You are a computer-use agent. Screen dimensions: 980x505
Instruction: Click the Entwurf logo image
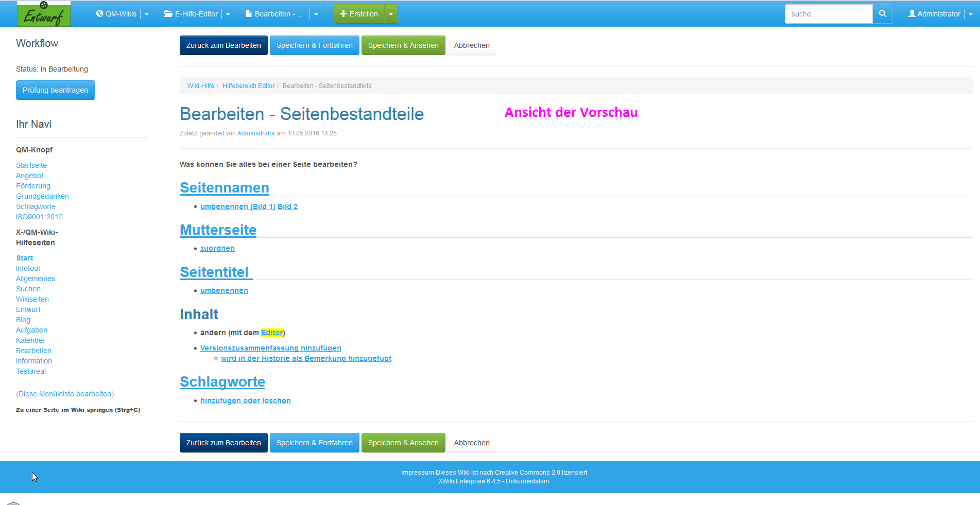pos(44,14)
